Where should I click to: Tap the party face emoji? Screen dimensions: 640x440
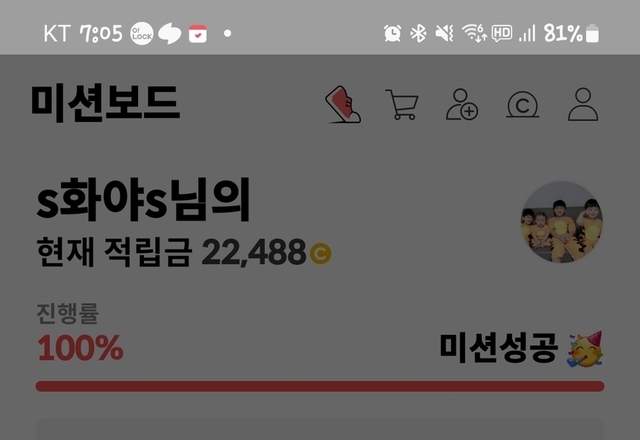click(x=585, y=349)
